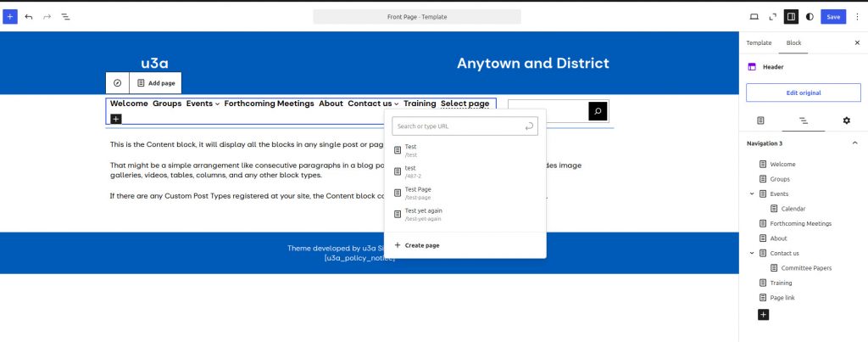Click the Welcome menu link on canvas
This screenshot has width=868, height=342.
click(x=129, y=103)
